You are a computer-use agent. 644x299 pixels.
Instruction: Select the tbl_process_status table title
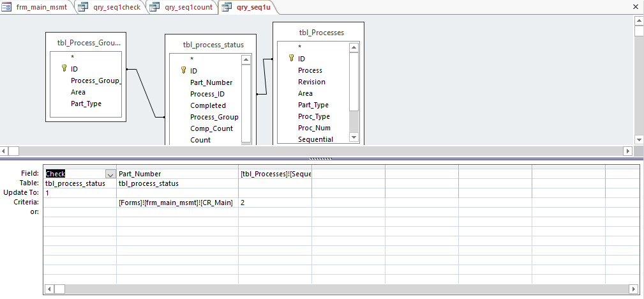point(213,45)
